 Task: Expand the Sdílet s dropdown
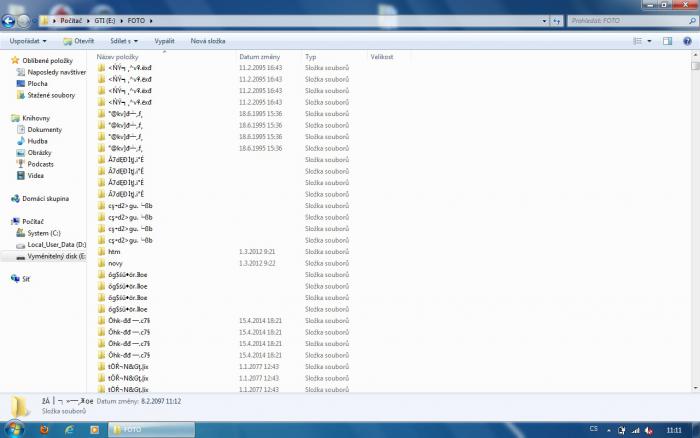coord(125,41)
